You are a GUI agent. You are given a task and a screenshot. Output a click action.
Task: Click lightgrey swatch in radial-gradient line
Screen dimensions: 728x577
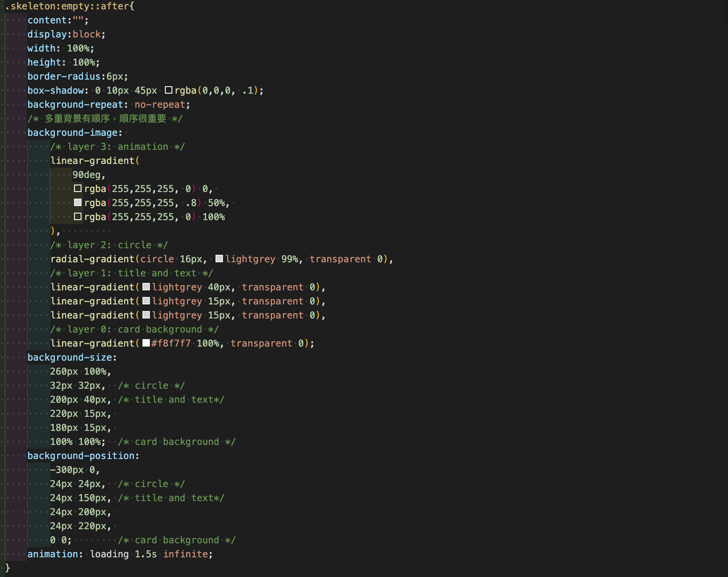219,259
